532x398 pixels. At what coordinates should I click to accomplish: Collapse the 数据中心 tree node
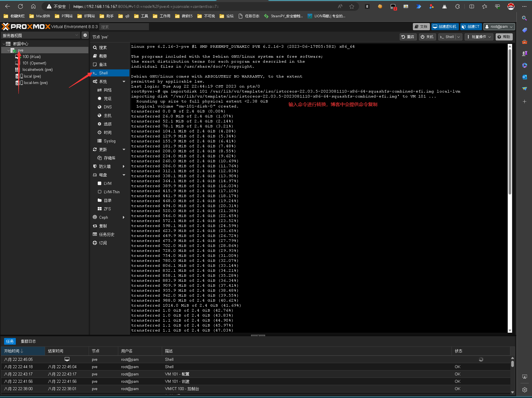pyautogui.click(x=4, y=44)
